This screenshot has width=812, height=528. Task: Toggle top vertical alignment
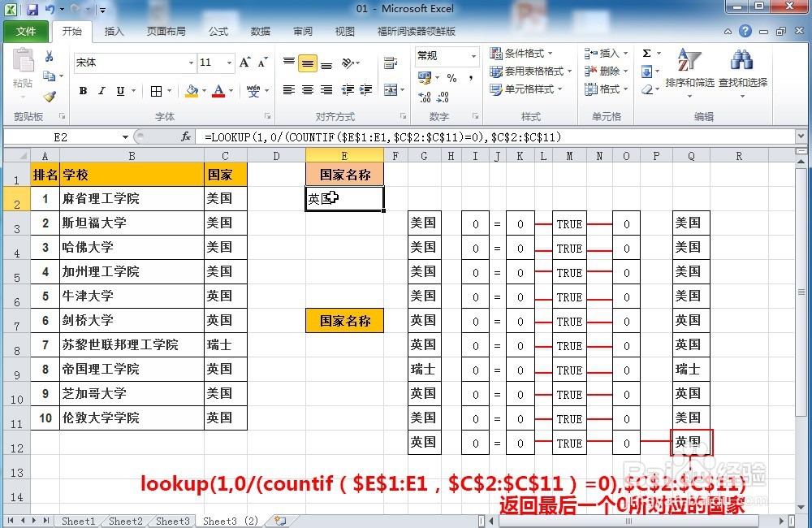[289, 63]
